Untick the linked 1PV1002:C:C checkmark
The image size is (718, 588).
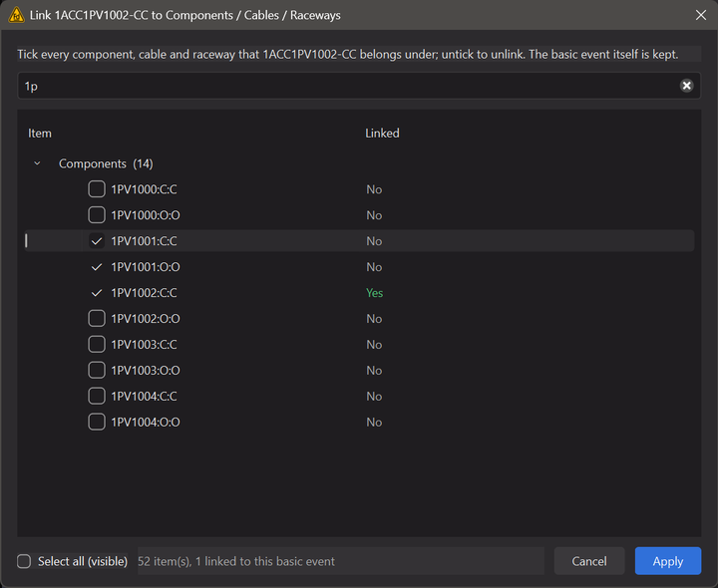click(97, 292)
